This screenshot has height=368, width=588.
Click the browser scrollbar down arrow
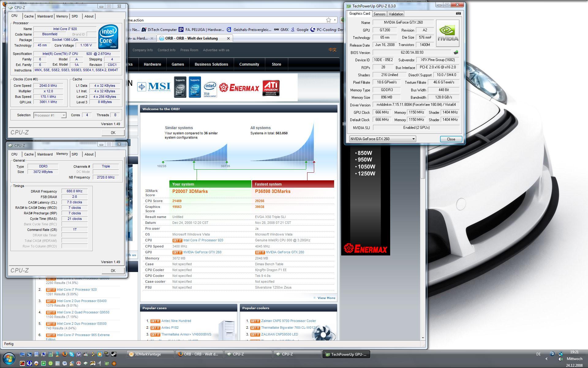coord(423,338)
